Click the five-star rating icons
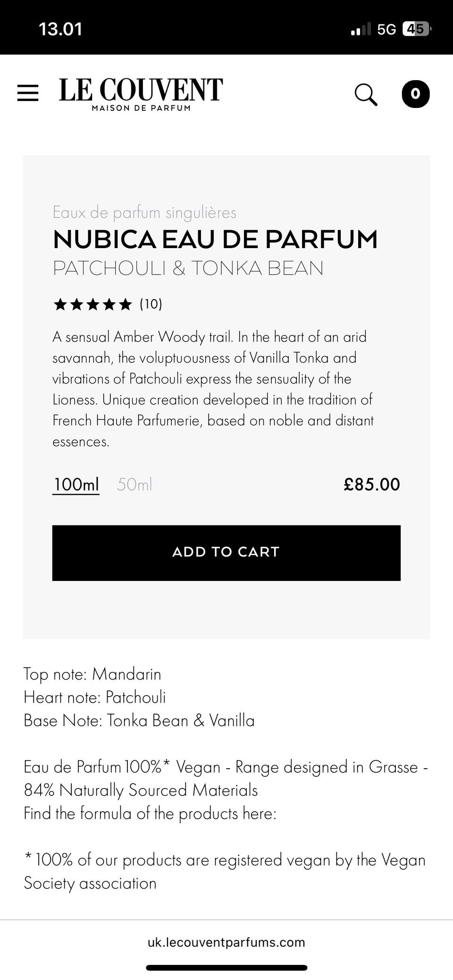Viewport: 453px width, 980px height. pyautogui.click(x=92, y=304)
